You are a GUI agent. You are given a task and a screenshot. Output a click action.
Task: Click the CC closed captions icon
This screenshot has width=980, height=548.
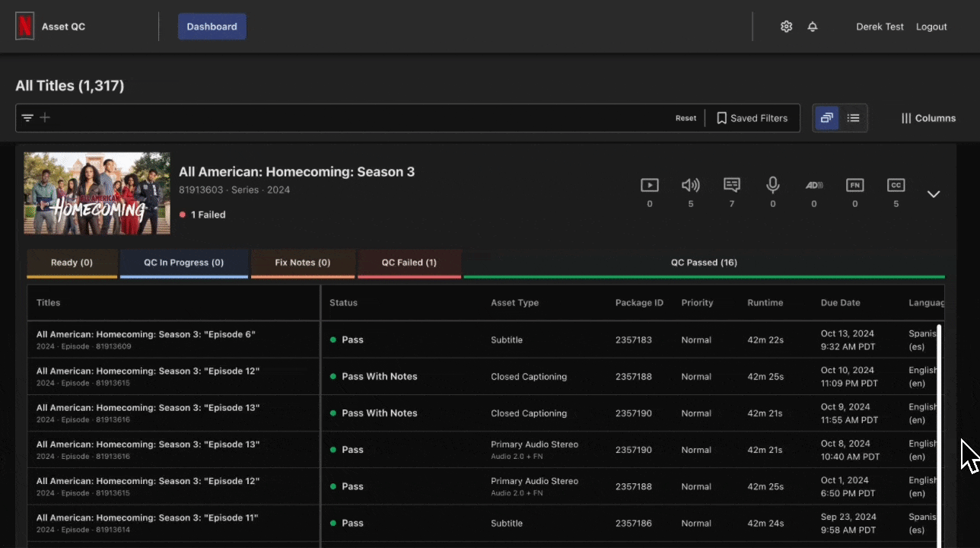896,185
